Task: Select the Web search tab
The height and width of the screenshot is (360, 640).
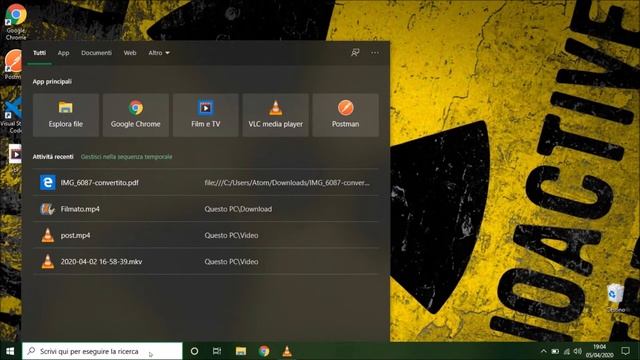Action: pyautogui.click(x=130, y=53)
